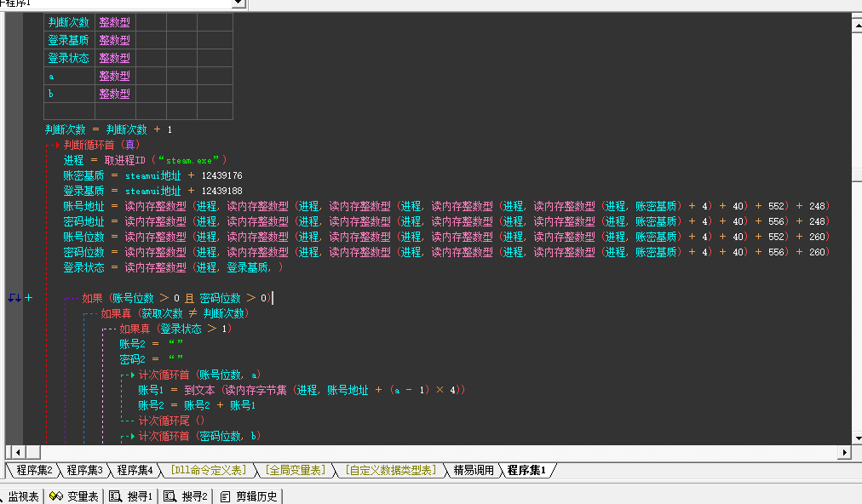Click the 判断次数 variable name cell
862x504 pixels.
pyautogui.click(x=68, y=22)
